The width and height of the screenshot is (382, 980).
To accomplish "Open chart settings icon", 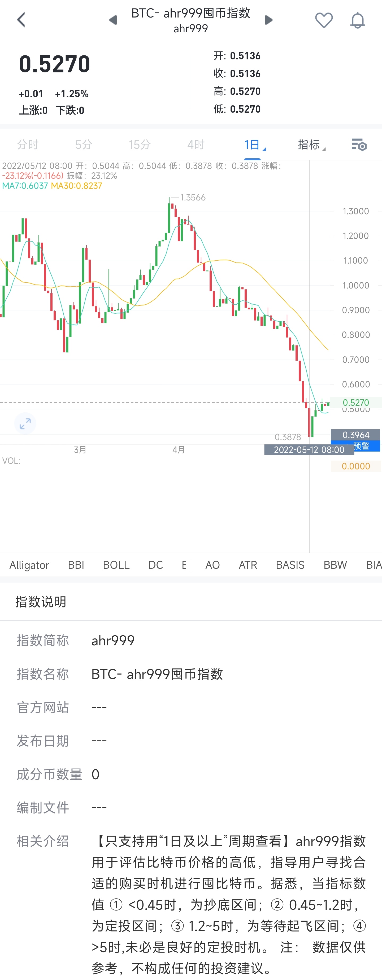I will (358, 145).
